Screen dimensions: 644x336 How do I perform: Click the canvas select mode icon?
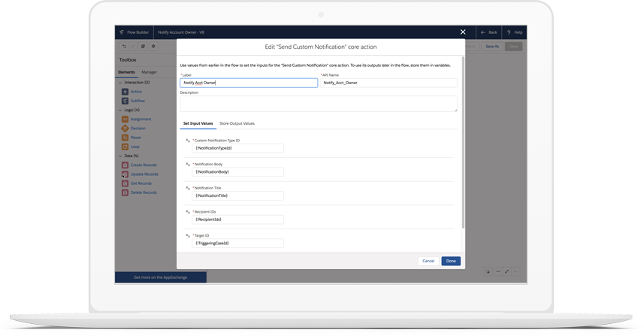click(x=488, y=271)
